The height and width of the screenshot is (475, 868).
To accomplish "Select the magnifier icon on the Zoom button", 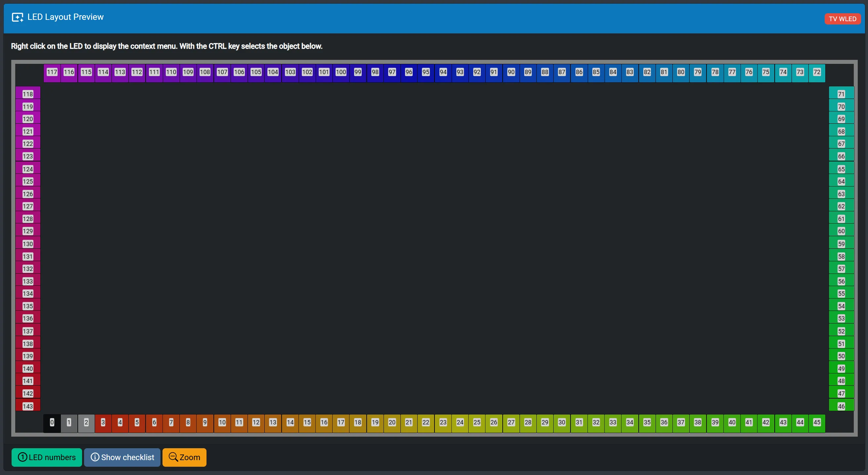I will 173,457.
